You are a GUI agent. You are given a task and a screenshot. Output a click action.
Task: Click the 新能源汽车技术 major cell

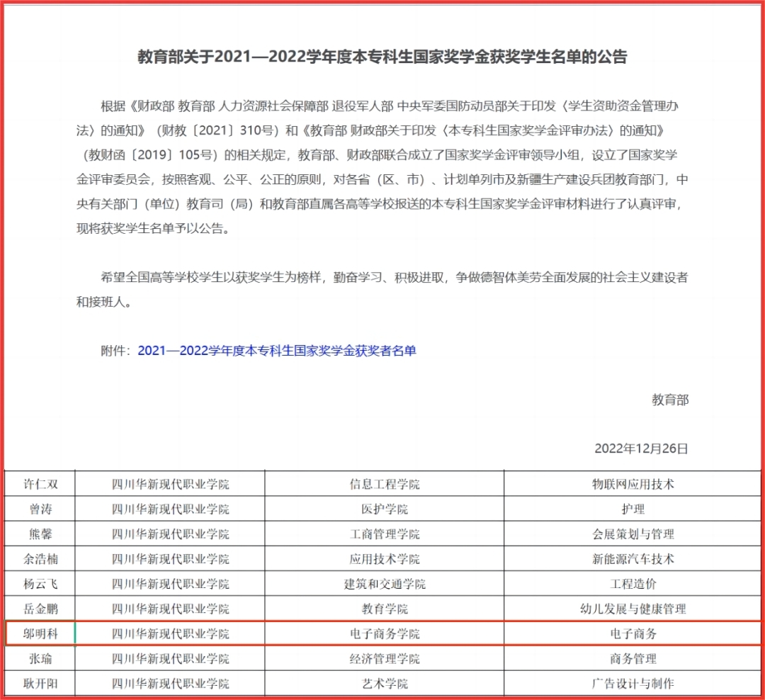pos(633,559)
